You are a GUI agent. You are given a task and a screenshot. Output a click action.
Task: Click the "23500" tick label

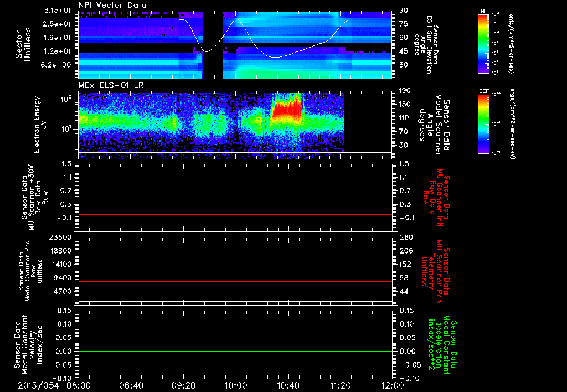coord(61,238)
